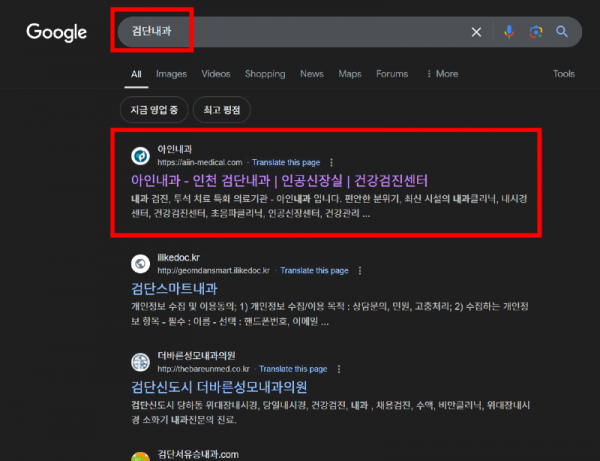The image size is (600, 461).
Task: Open options for the 더바른성모내과의원 result
Action: (340, 368)
